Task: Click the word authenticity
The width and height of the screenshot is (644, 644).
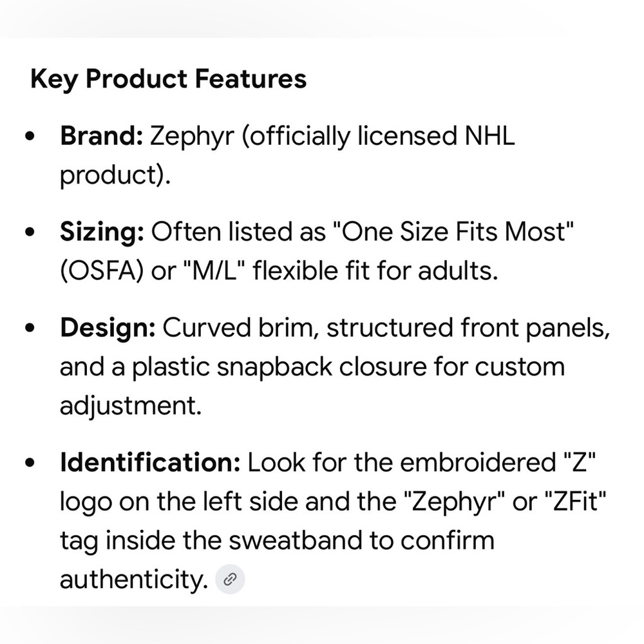Action: 135,579
